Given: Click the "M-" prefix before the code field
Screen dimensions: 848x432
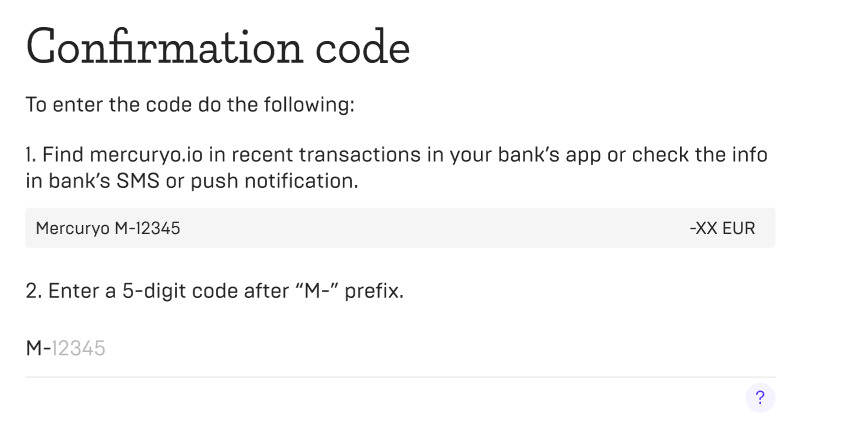Looking at the screenshot, I should tap(38, 348).
